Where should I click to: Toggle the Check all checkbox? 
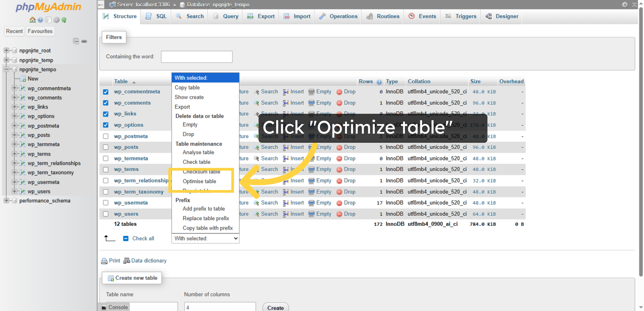click(x=126, y=238)
